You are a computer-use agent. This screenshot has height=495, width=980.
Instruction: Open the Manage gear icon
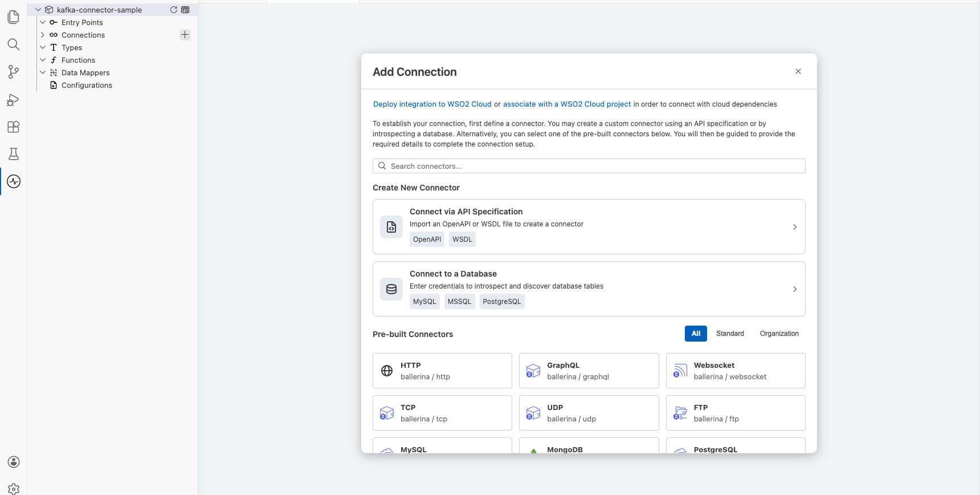tap(14, 489)
